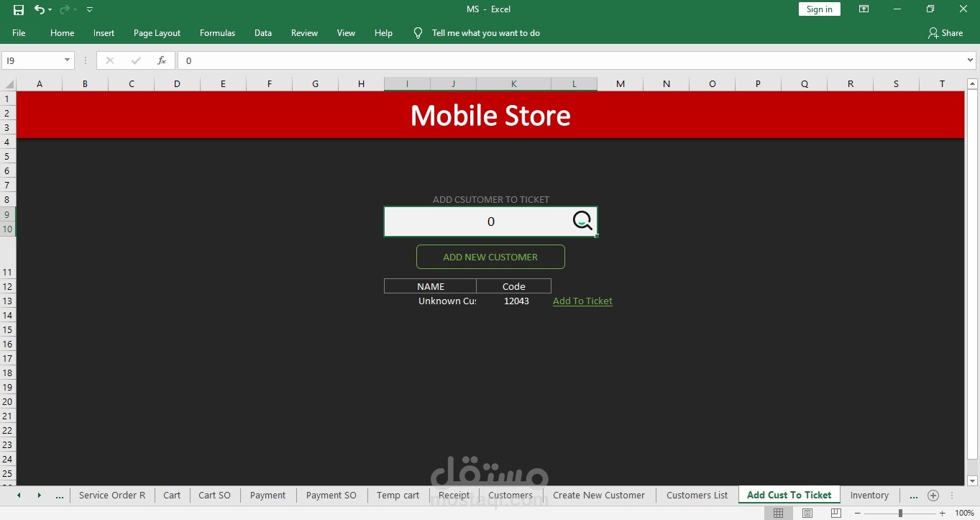This screenshot has height=520, width=980.
Task: Switch to the Customers List sheet tab
Action: [697, 496]
